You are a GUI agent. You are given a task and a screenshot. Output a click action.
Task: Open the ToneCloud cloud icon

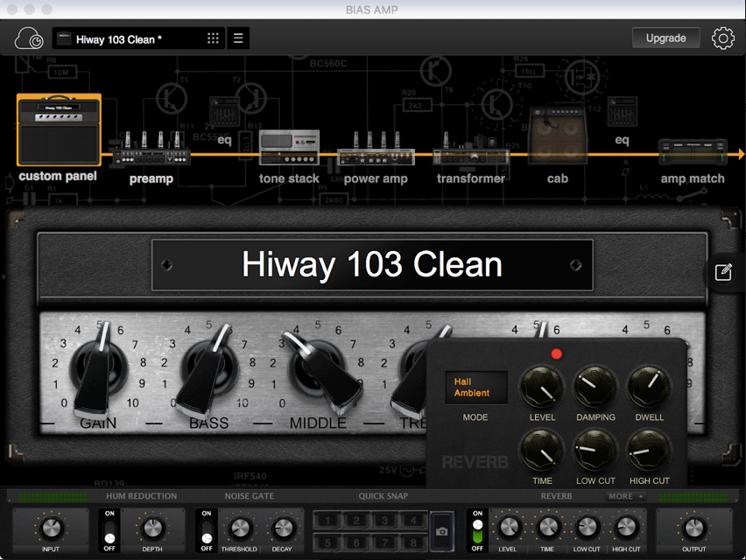pos(29,38)
